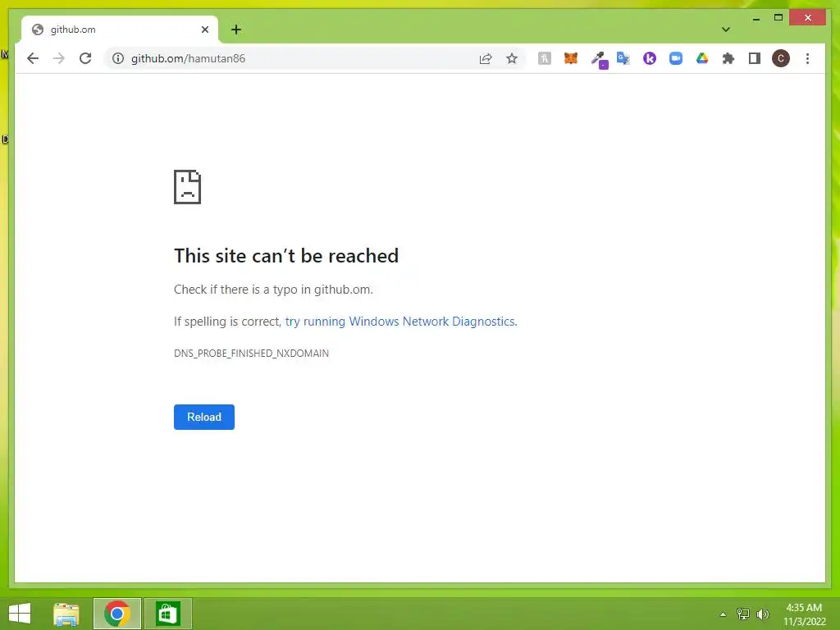
Task: Open the MetaMask fox extension
Action: (571, 58)
